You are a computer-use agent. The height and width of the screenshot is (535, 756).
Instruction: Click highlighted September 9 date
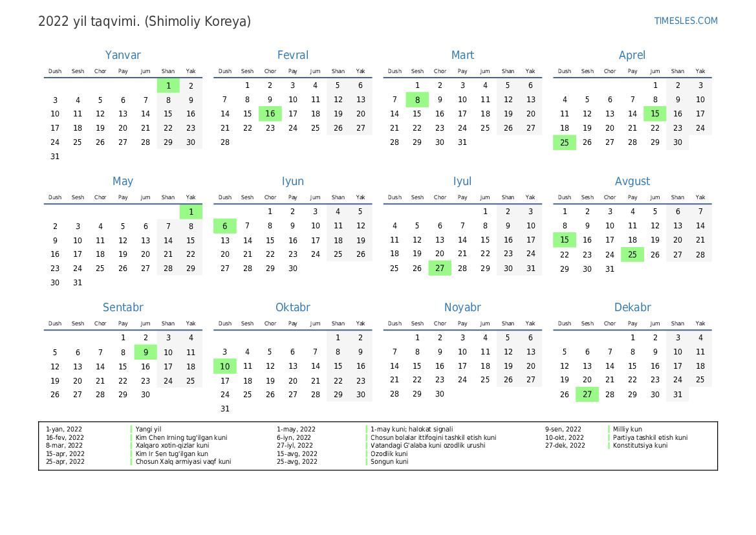[x=146, y=352]
